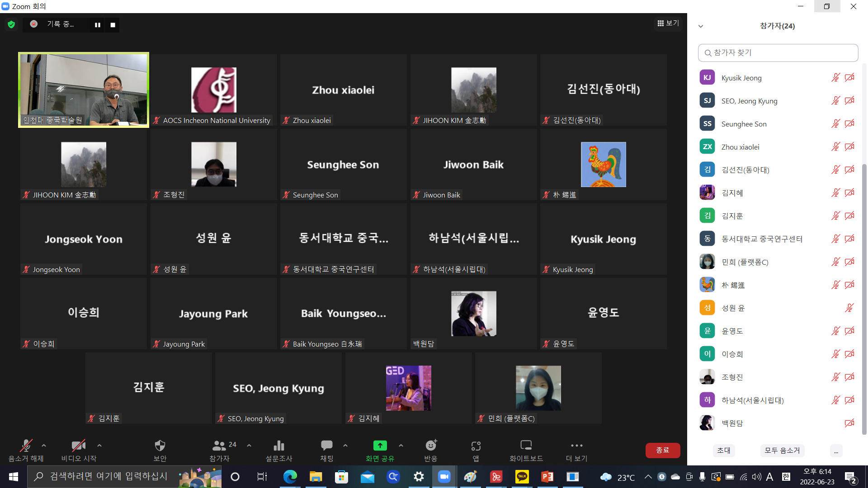Viewport: 868px width, 488px height.
Task: Unmute microphone with 음소거 해제
Action: (26, 450)
